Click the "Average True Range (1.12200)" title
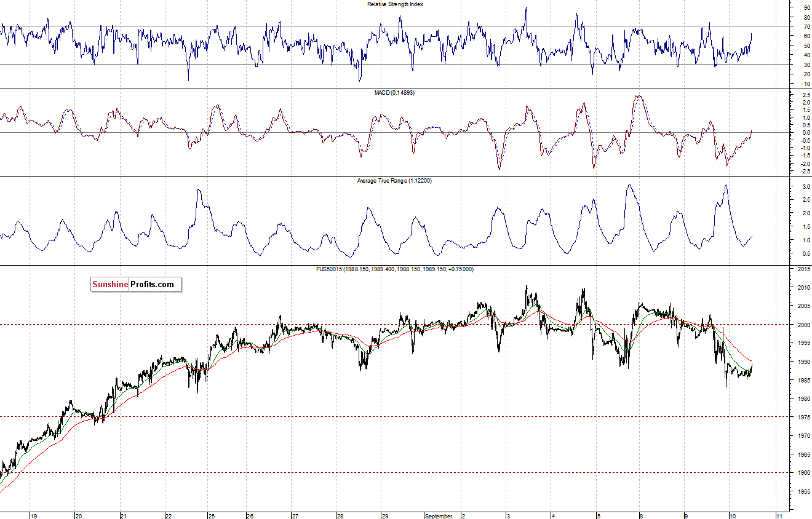The image size is (812, 519). pos(395,181)
